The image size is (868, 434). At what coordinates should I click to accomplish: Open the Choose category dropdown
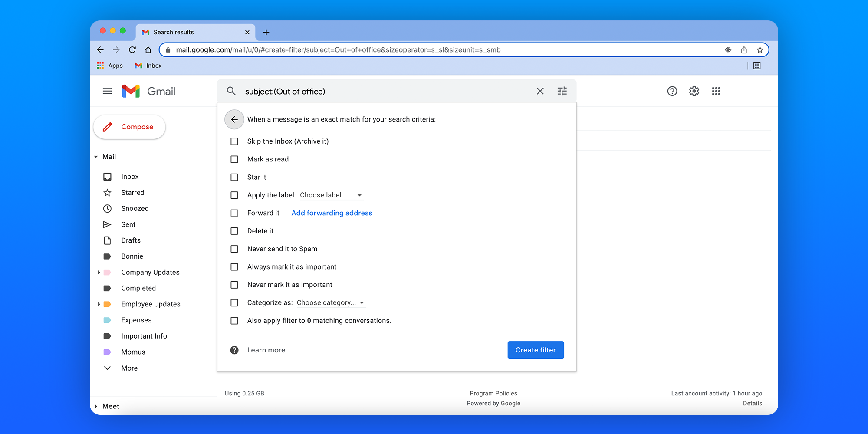pos(331,303)
